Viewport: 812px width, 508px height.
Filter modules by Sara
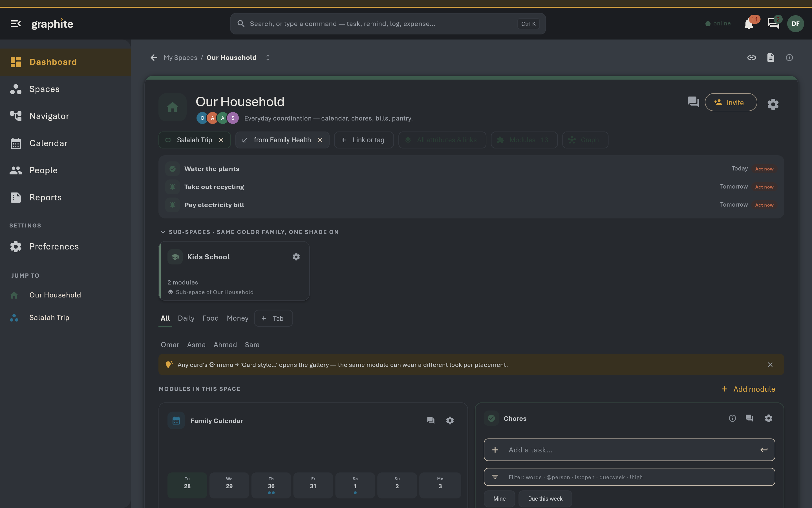coord(252,345)
